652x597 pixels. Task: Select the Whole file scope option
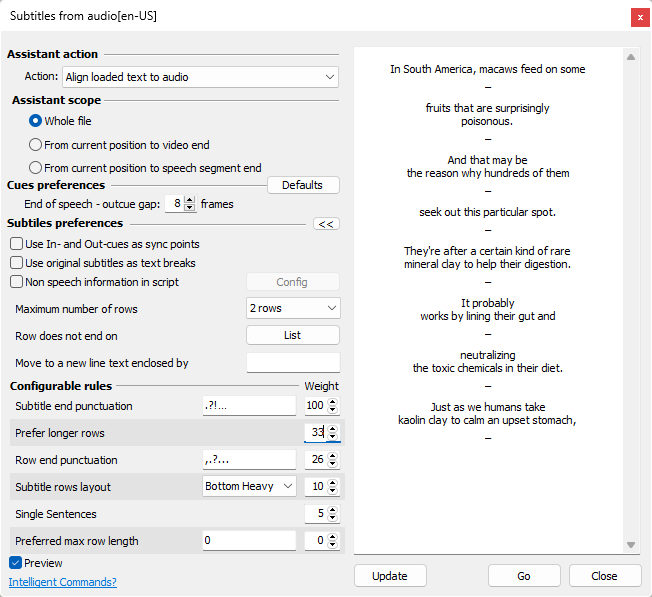36,121
